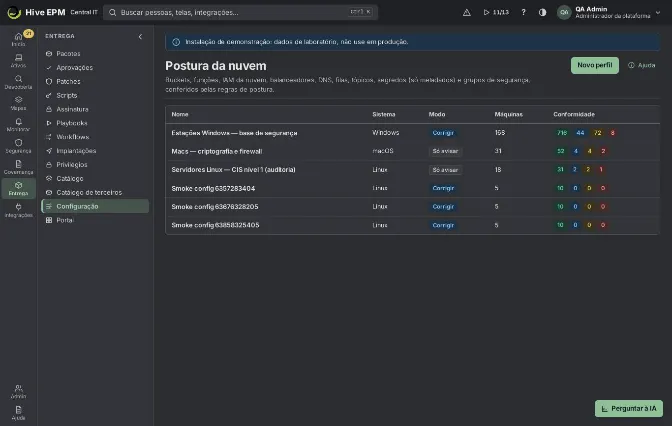Open Ajuda at bottom of left rail
Image resolution: width=672 pixels, height=426 pixels.
18,413
